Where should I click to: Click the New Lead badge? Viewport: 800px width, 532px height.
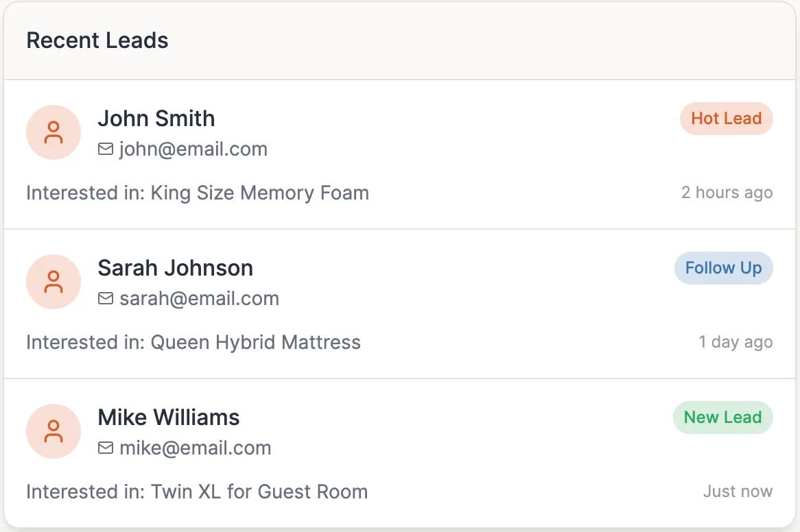pos(722,418)
